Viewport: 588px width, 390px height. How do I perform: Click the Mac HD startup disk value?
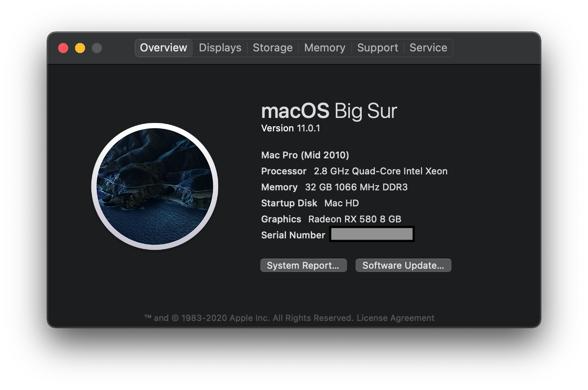[x=342, y=203]
